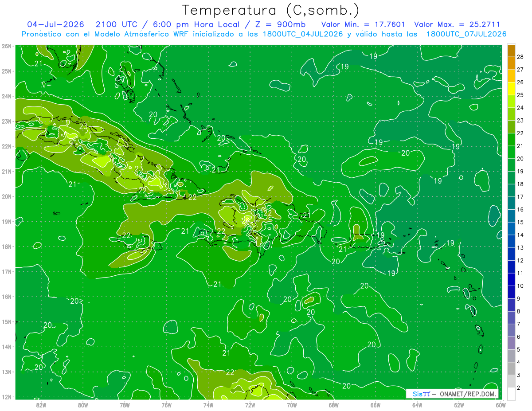Click the longitude axis label "72W"
532x411 pixels.
point(250,404)
